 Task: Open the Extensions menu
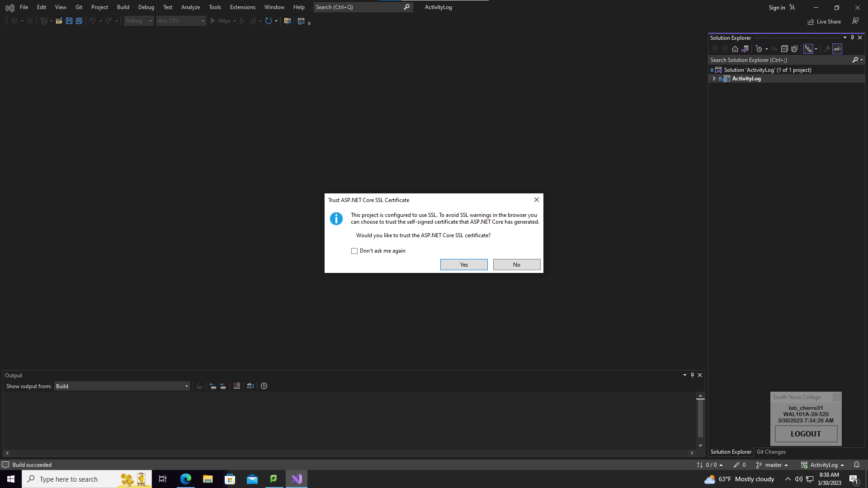[242, 7]
